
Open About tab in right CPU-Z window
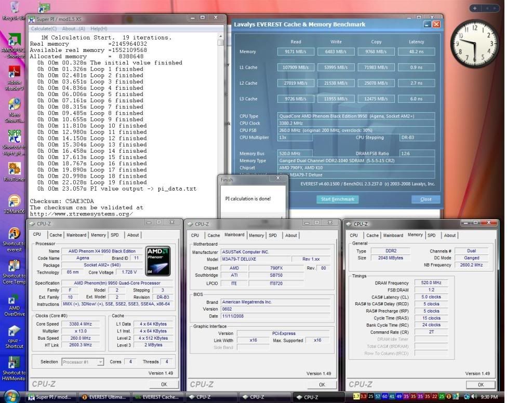click(x=450, y=235)
